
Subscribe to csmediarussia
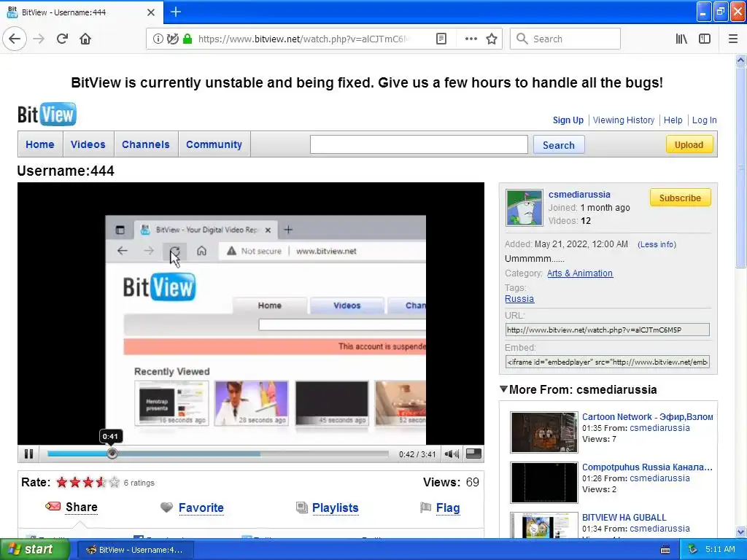[680, 198]
